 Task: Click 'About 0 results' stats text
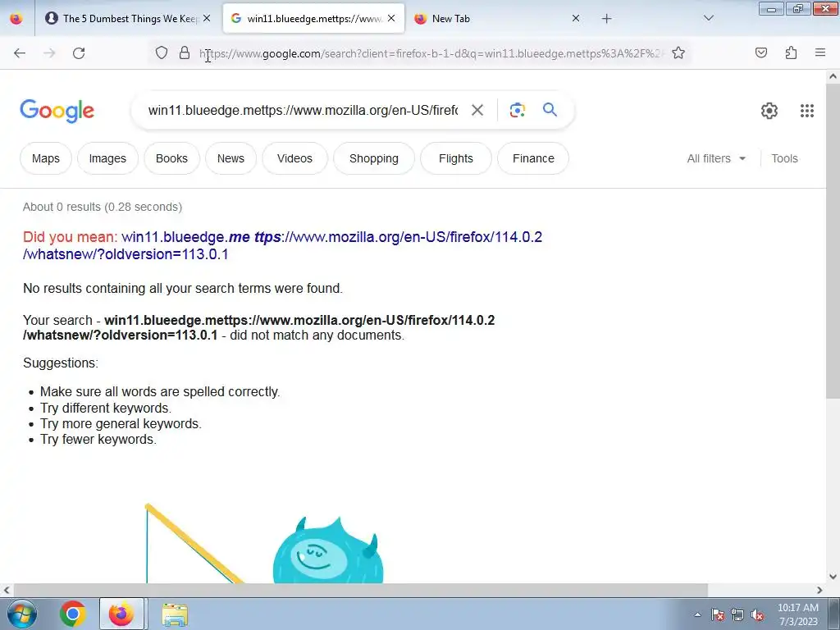click(103, 207)
